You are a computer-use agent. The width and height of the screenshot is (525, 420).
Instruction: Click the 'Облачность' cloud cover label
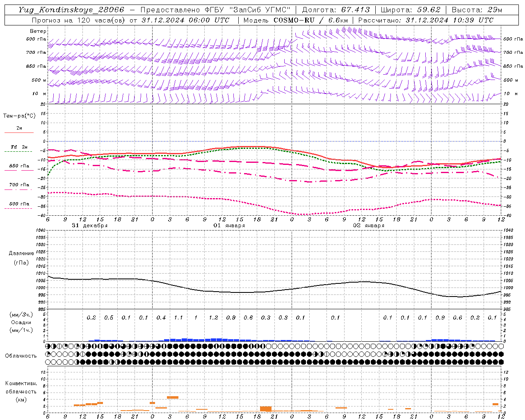click(21, 356)
